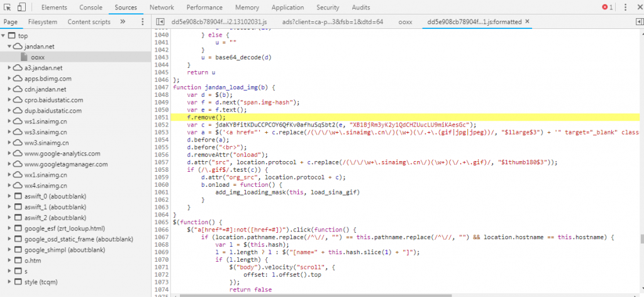Hide the navigator sidebar using the toggle icon
This screenshot has height=297, width=644.
[160, 21]
